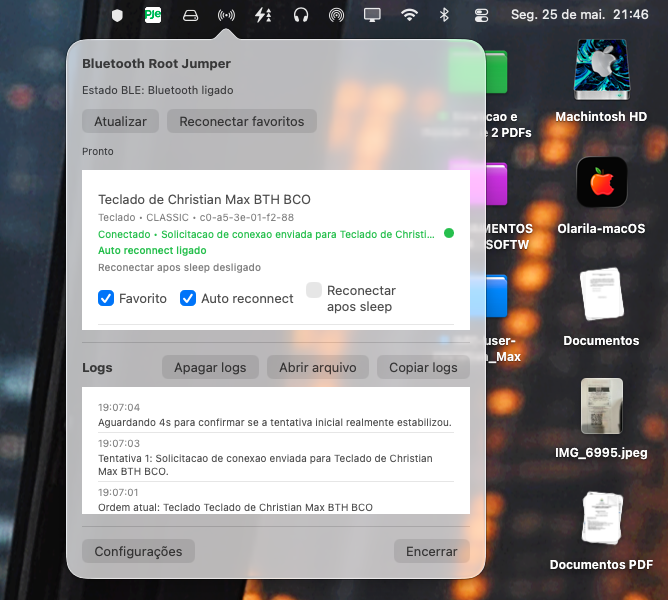The width and height of the screenshot is (668, 600).
Task: Select the 'Tentativa 1' log entry
Action: 276,460
